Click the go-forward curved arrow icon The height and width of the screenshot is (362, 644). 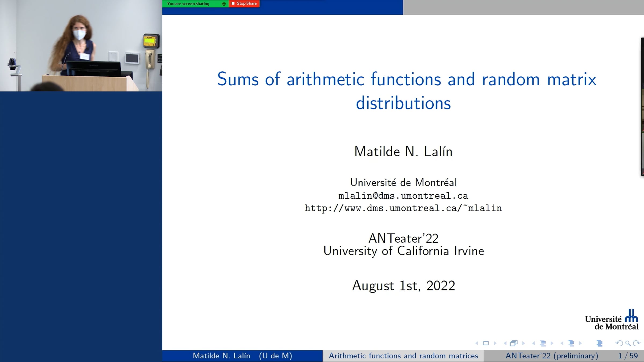(636, 343)
